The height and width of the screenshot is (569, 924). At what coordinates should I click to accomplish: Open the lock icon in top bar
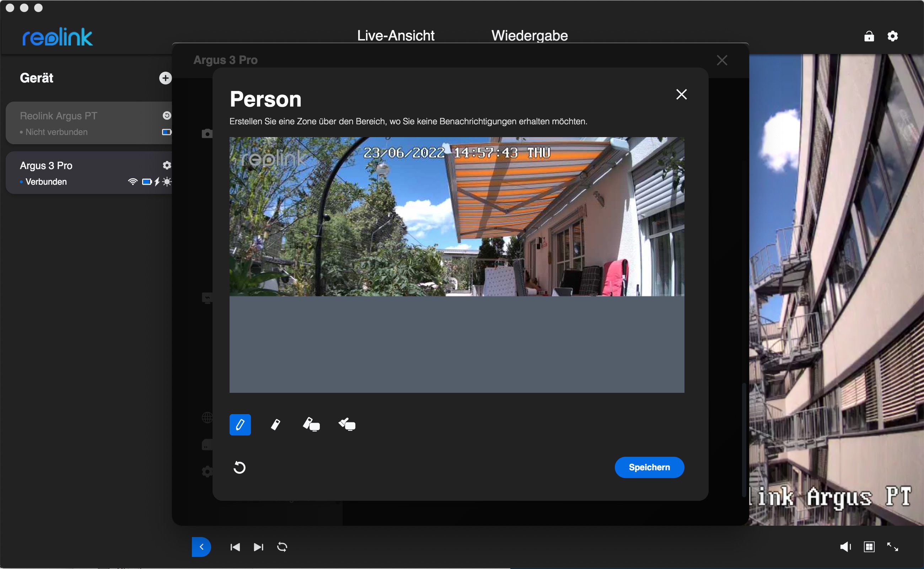click(x=869, y=36)
